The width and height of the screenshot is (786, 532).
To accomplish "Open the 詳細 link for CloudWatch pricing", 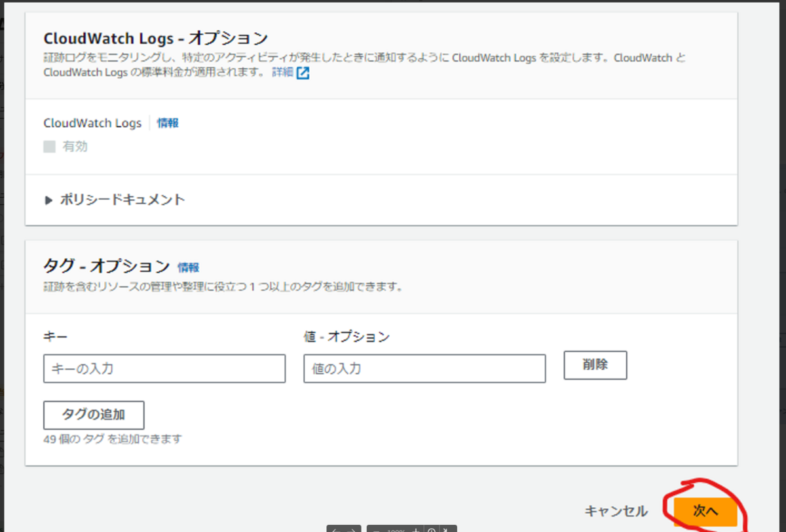I will coord(283,72).
